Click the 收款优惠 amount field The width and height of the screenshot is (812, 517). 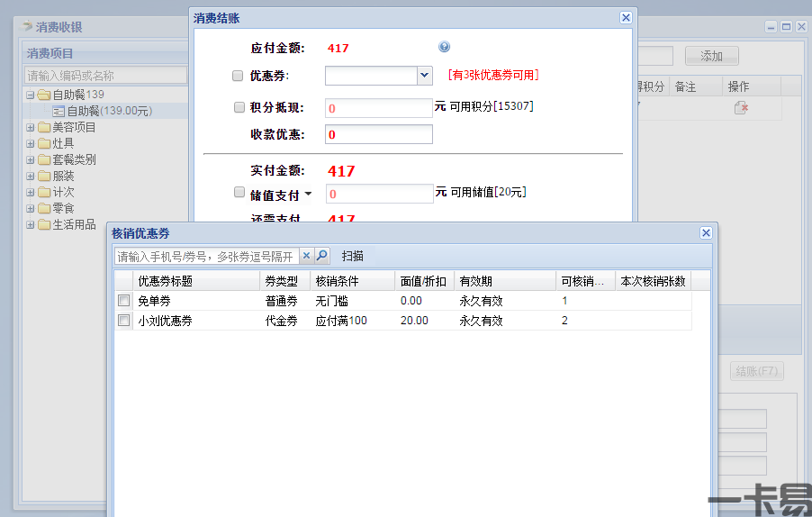tap(379, 134)
